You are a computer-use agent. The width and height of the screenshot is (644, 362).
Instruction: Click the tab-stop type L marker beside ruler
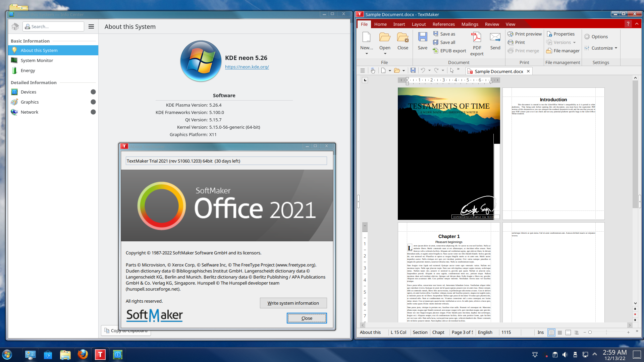click(x=365, y=80)
